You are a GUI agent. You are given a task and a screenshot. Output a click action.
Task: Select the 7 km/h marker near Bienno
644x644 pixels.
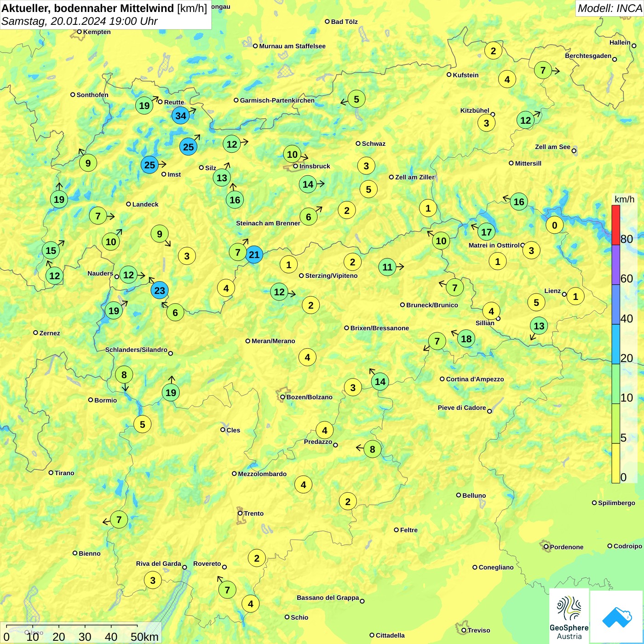tap(119, 520)
